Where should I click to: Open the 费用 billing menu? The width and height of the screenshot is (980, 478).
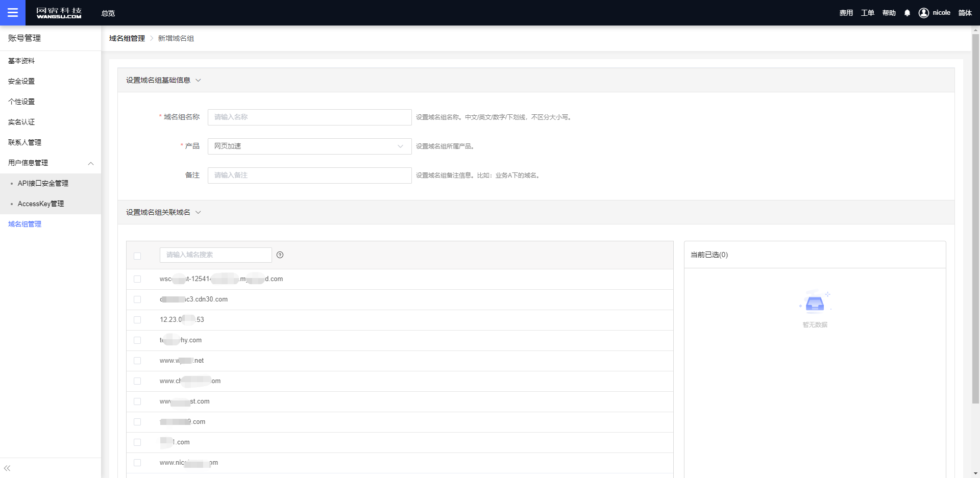tap(846, 13)
